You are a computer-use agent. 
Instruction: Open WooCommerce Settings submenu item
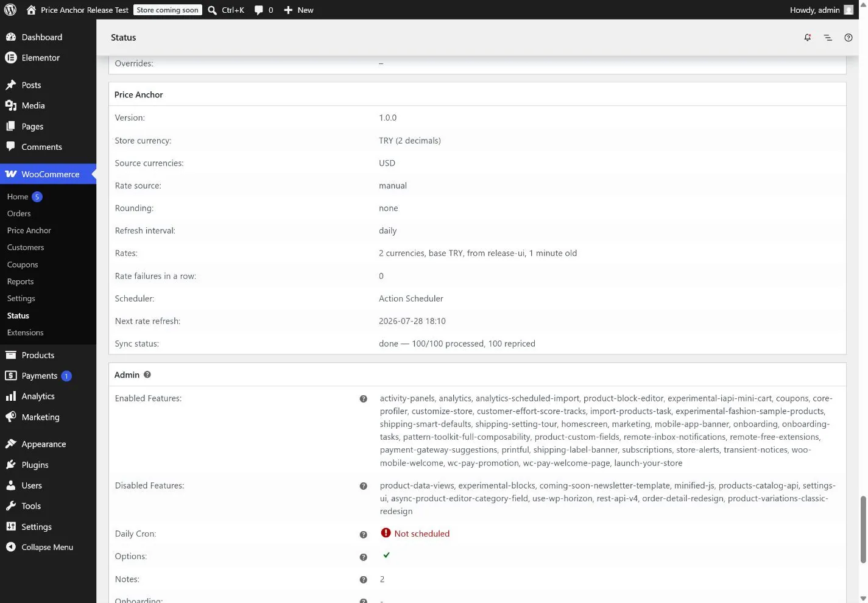[21, 298]
